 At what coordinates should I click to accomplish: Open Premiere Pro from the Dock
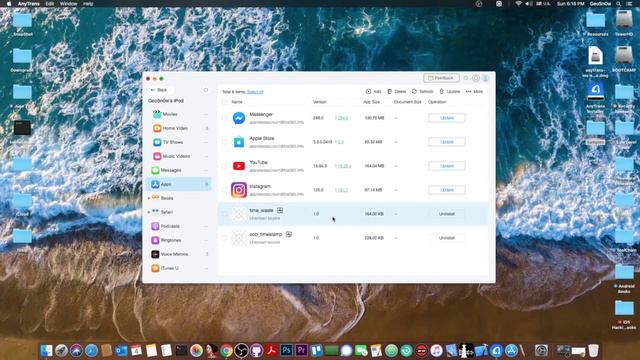301,350
